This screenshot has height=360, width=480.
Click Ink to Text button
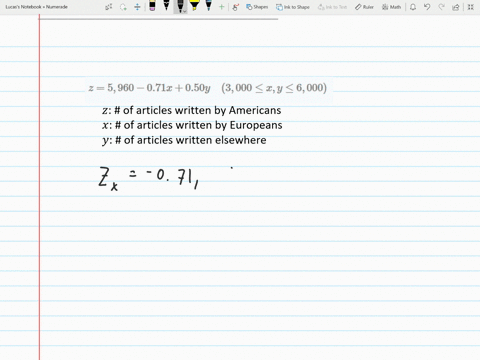pyautogui.click(x=332, y=7)
